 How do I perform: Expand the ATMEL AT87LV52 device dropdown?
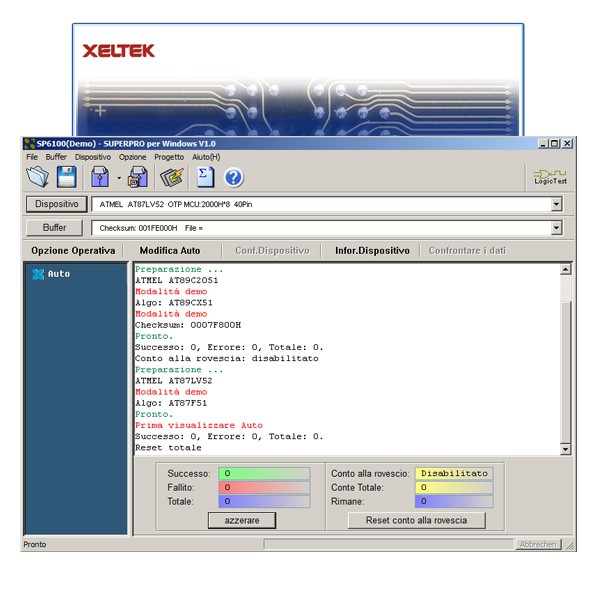[x=557, y=204]
